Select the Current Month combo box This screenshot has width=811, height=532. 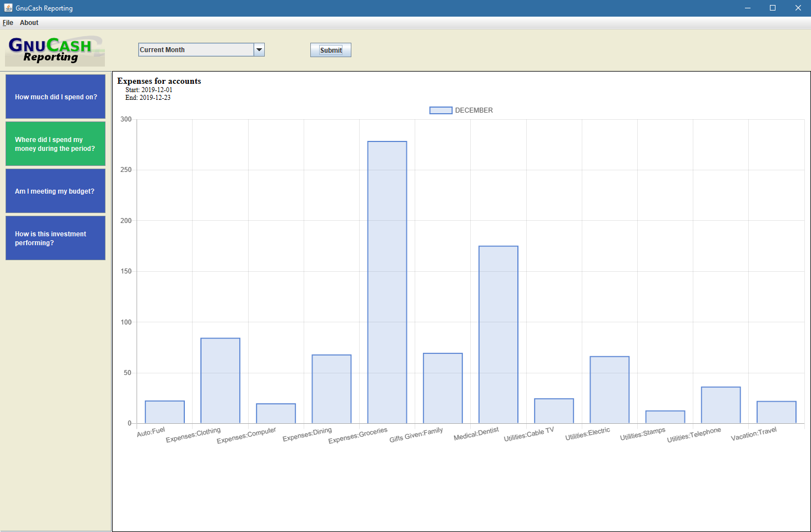coord(195,50)
